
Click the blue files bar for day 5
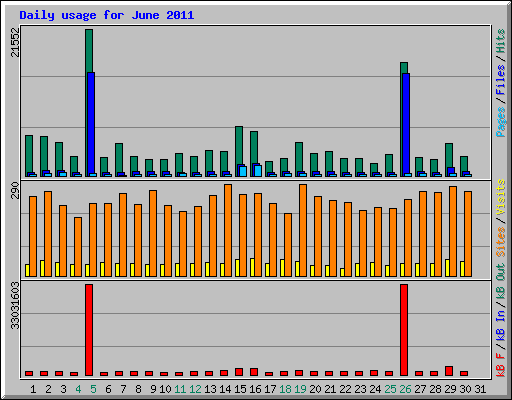91,123
